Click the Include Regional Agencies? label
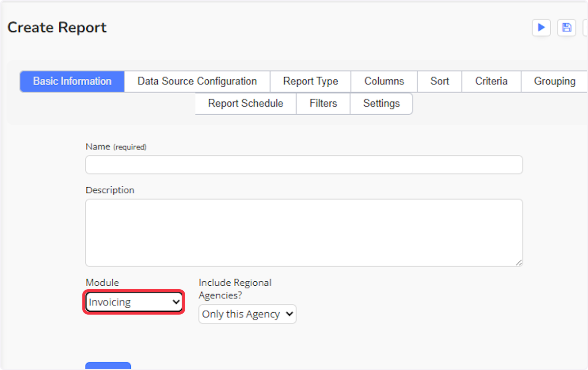The width and height of the screenshot is (588, 370). (235, 289)
